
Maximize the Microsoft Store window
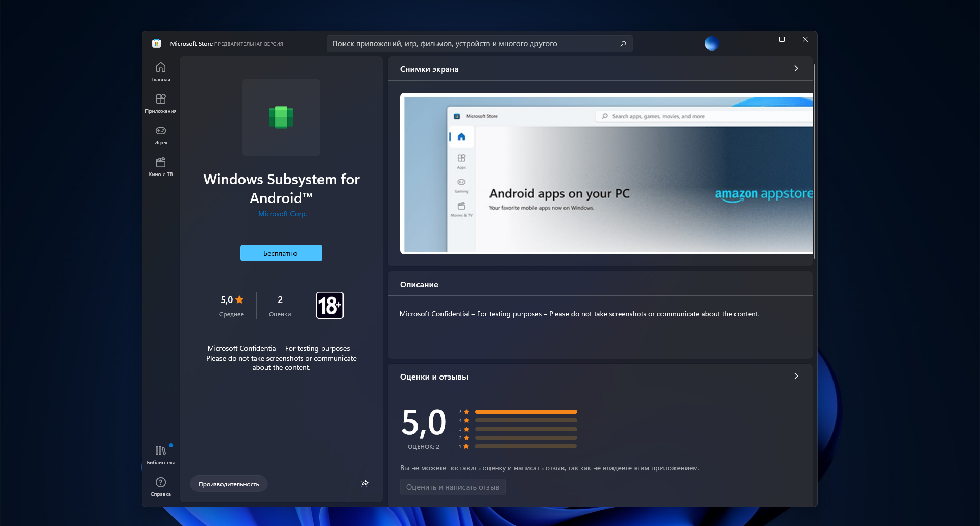[782, 39]
